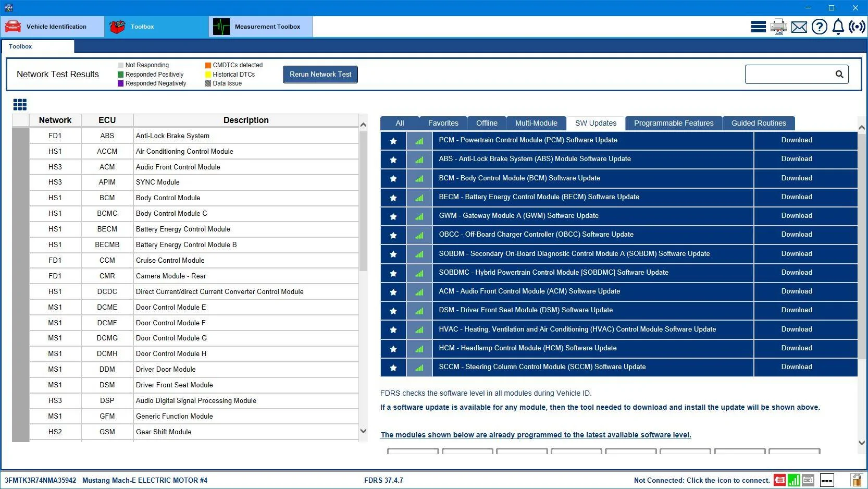The image size is (868, 489).
Task: Click the Rerun Network Test button
Action: pyautogui.click(x=320, y=74)
